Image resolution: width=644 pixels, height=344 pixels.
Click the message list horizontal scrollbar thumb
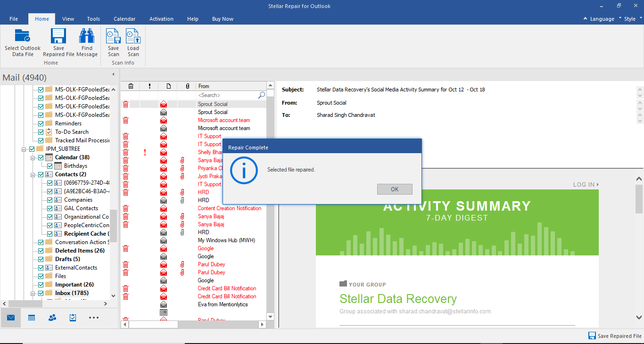(153, 324)
